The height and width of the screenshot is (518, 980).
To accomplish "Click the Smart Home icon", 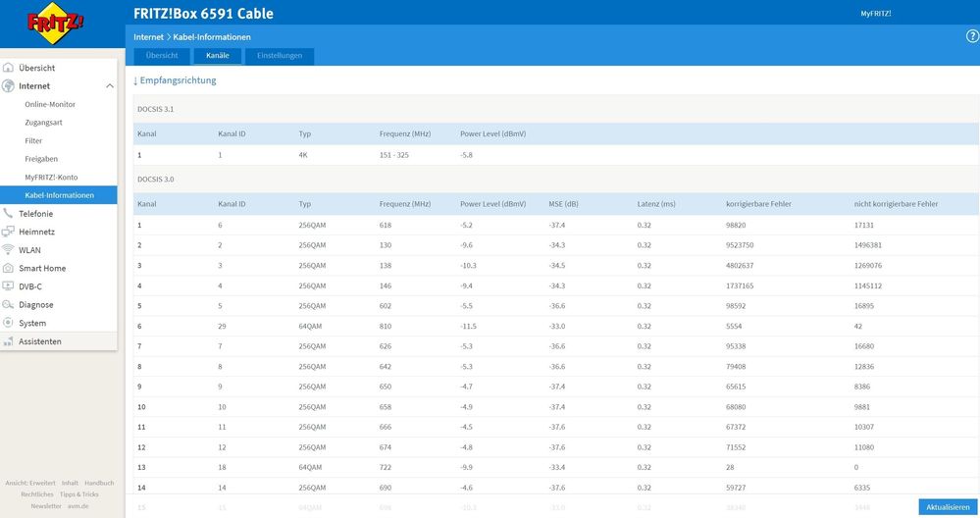I will click(x=9, y=268).
